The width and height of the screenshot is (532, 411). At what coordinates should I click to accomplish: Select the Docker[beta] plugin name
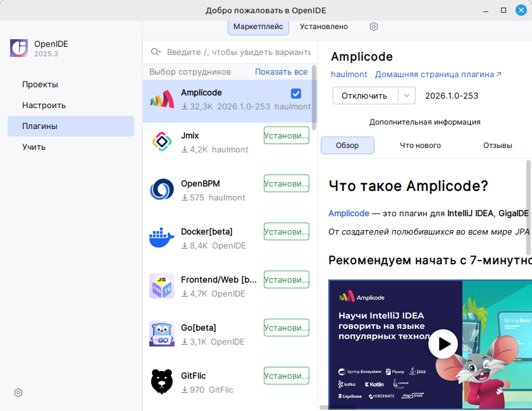click(x=207, y=231)
